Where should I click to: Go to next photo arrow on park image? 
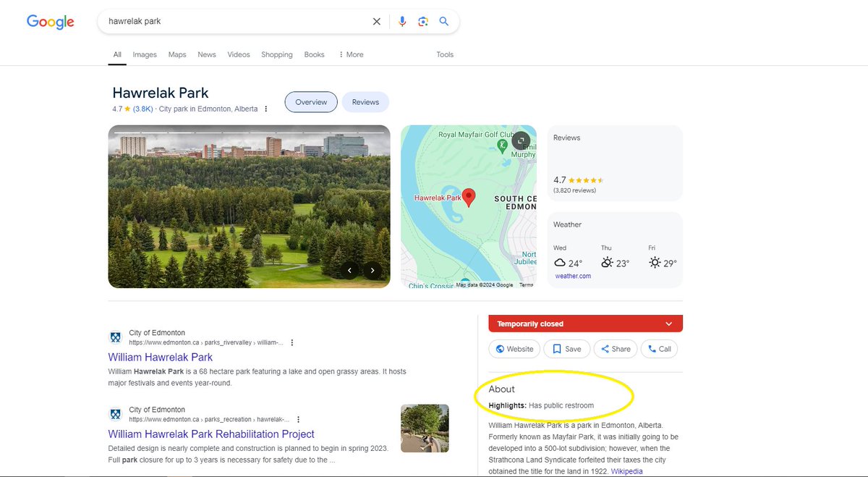pos(373,271)
